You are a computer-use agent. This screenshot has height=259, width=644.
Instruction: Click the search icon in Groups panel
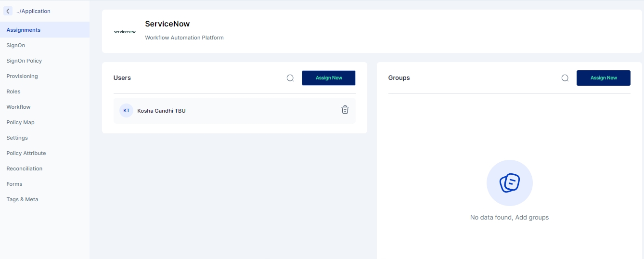click(x=565, y=78)
